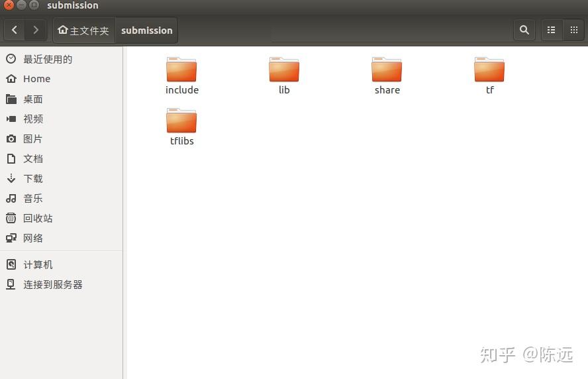Viewport: 588px width, 379px height.
Task: Go forward with the right arrow
Action: tap(36, 30)
